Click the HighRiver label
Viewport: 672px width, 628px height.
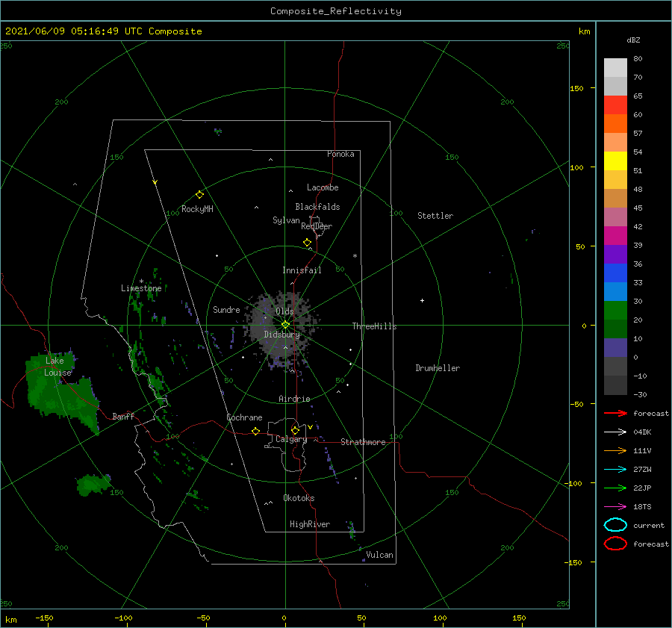(310, 524)
